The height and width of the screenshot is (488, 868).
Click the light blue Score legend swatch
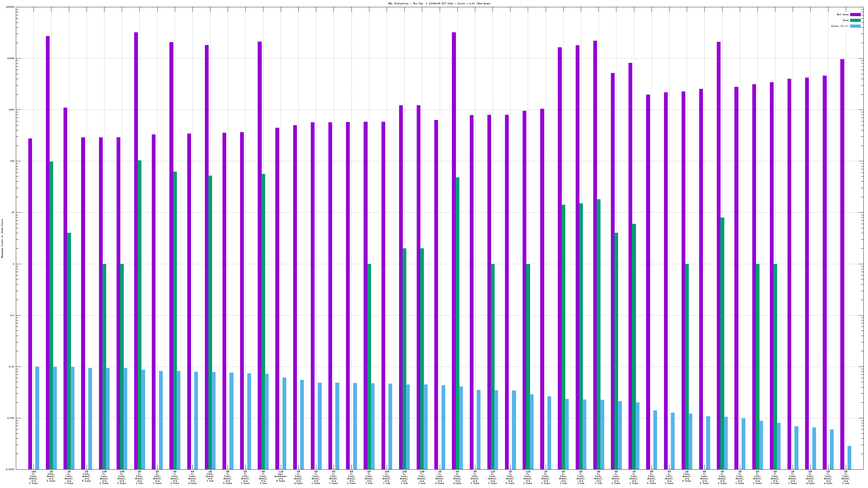click(855, 26)
